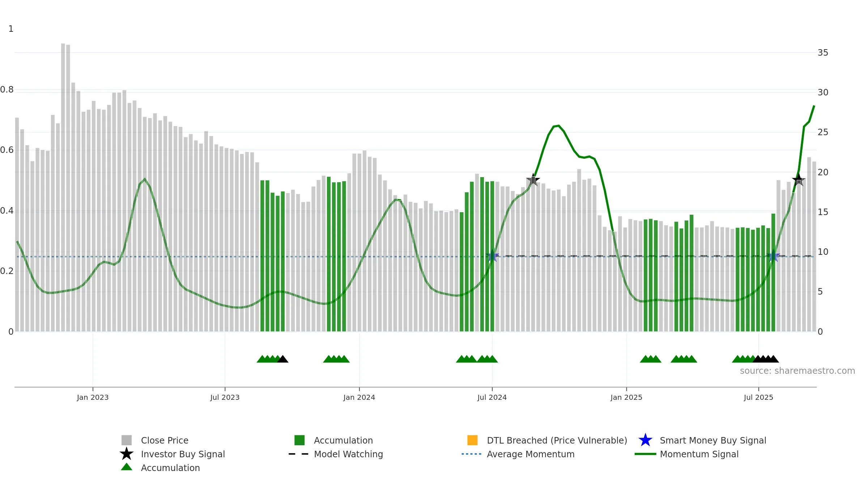Image resolution: width=868 pixels, height=488 pixels.
Task: Toggle the Close Price legend label
Action: coord(165,440)
